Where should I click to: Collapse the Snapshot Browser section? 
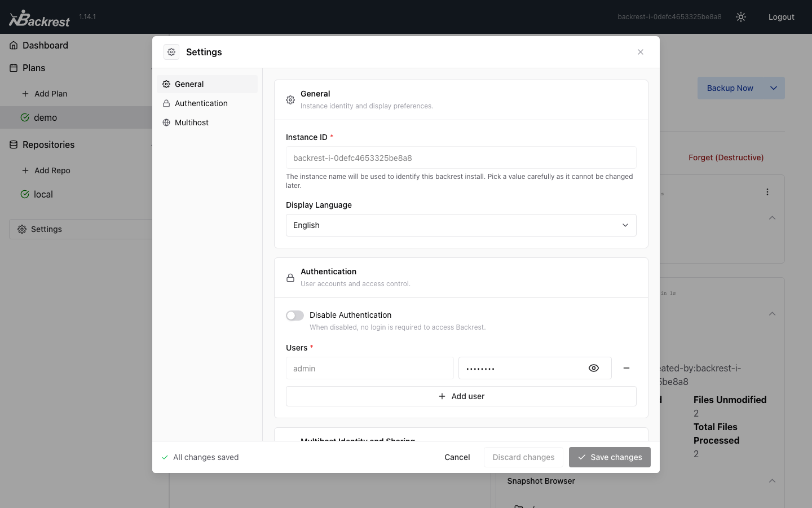click(773, 481)
